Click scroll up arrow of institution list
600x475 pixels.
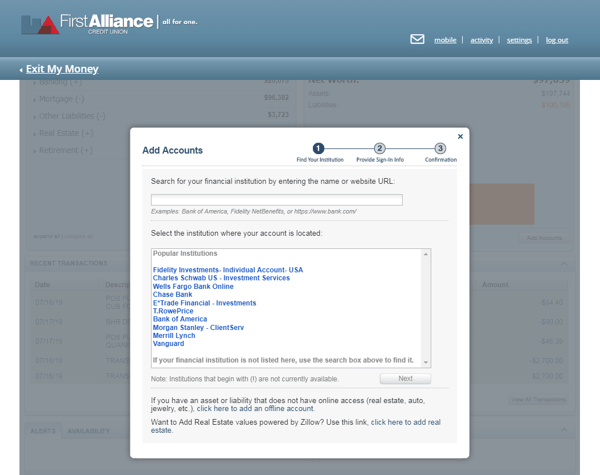tap(426, 254)
